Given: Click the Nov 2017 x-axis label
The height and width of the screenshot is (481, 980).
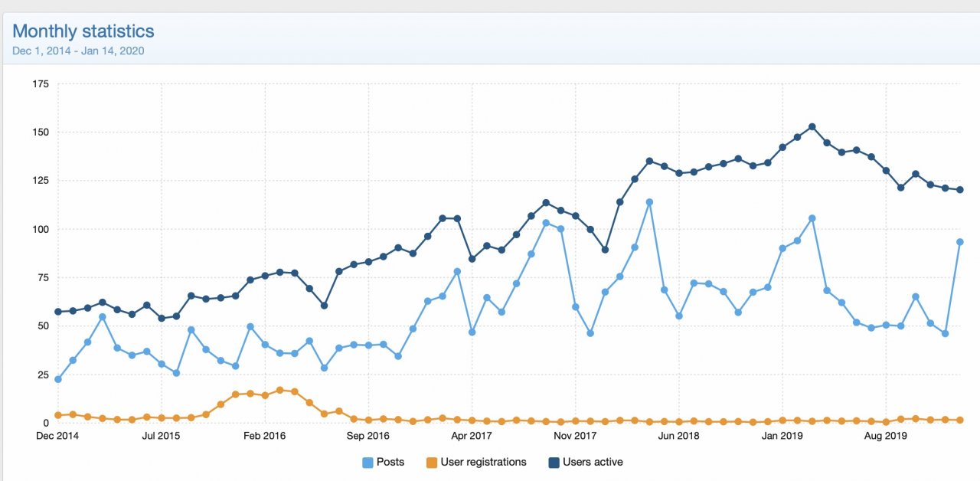Looking at the screenshot, I should (x=575, y=436).
